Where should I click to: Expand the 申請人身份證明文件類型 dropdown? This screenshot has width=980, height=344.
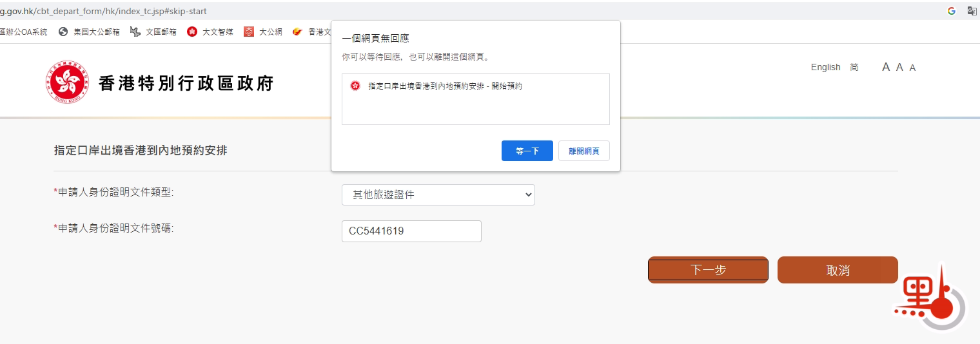pyautogui.click(x=438, y=195)
